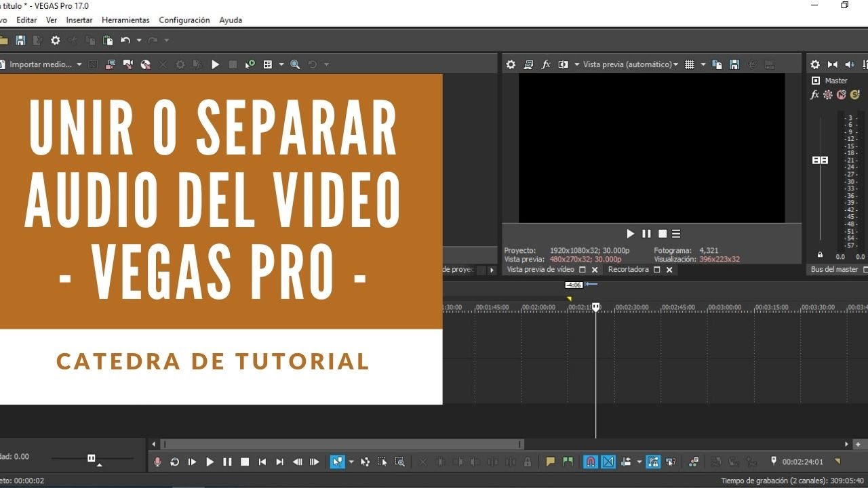Viewport: 868px width, 488px height.
Task: Open preview window hamburger menu
Action: (676, 233)
